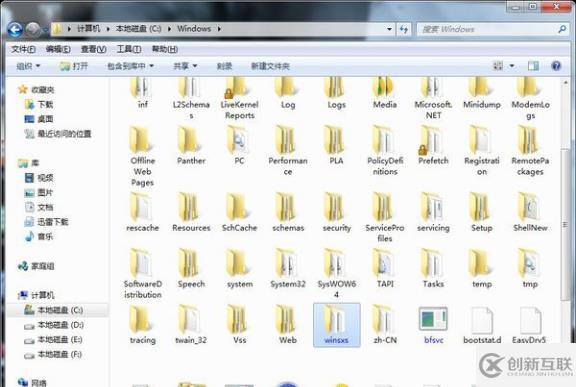The height and width of the screenshot is (387, 576).
Task: Select 下载 in the favorites sidebar
Action: [39, 104]
